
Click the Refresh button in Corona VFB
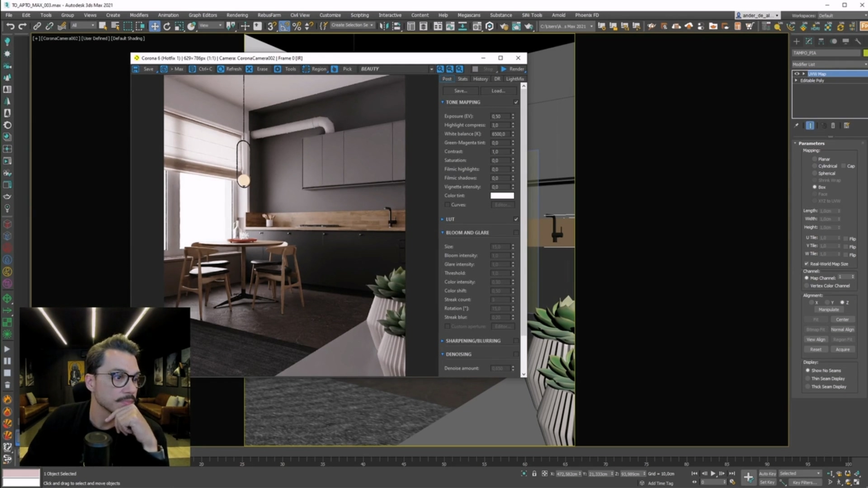point(230,69)
